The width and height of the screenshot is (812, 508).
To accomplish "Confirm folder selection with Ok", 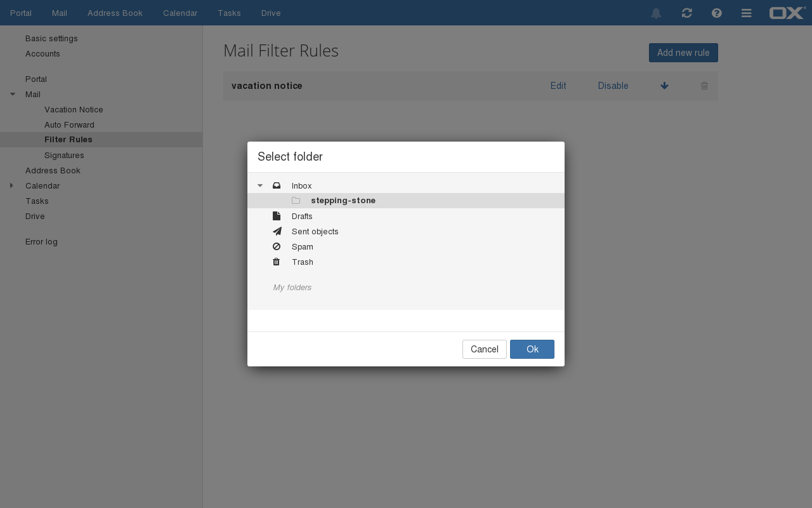I will point(532,349).
